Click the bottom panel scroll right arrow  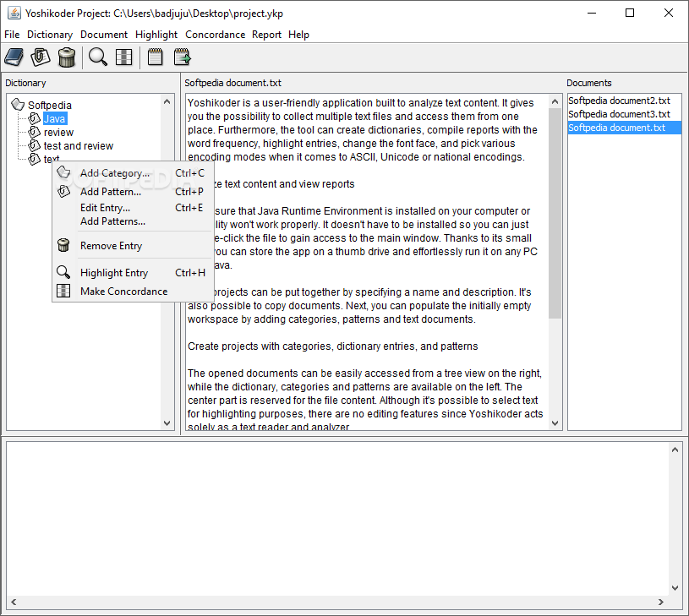tap(661, 602)
